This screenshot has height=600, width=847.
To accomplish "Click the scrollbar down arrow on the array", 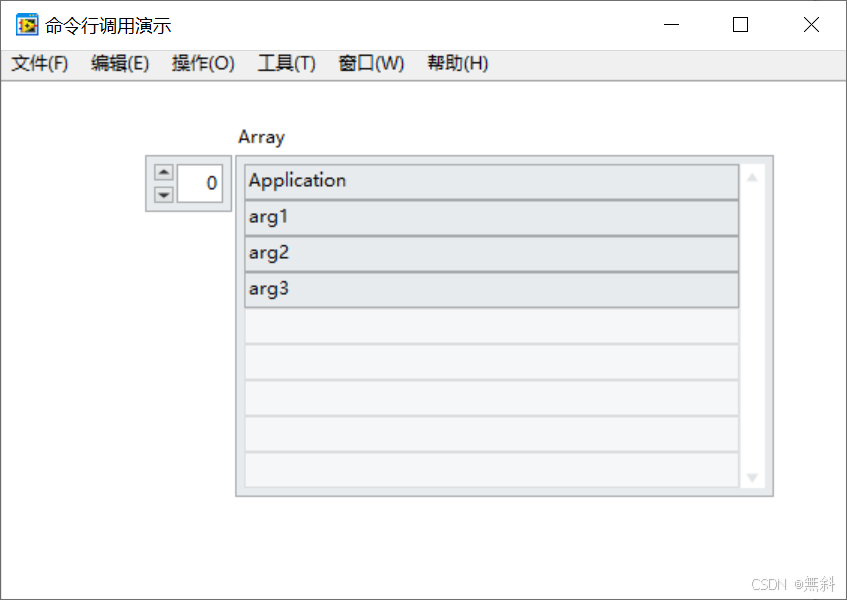I will click(x=752, y=478).
